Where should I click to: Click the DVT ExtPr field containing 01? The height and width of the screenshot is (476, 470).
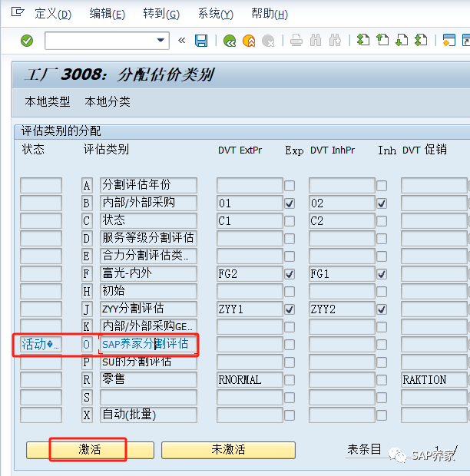[x=250, y=203]
